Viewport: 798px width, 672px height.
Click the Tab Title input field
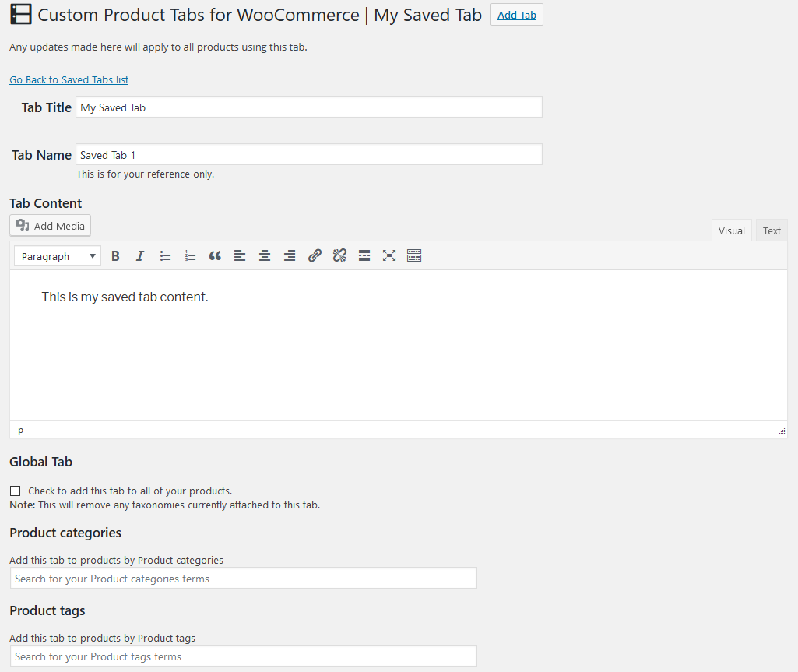(x=309, y=107)
